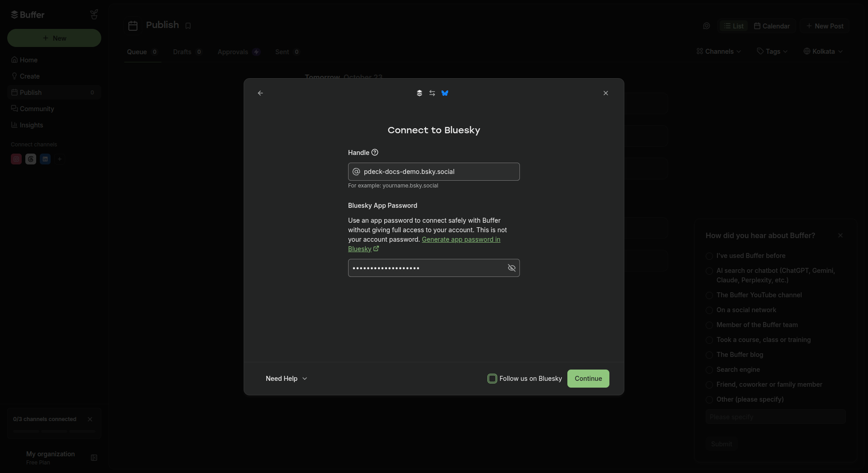Click the plus icon to add channel
This screenshot has width=868, height=473.
click(x=60, y=159)
